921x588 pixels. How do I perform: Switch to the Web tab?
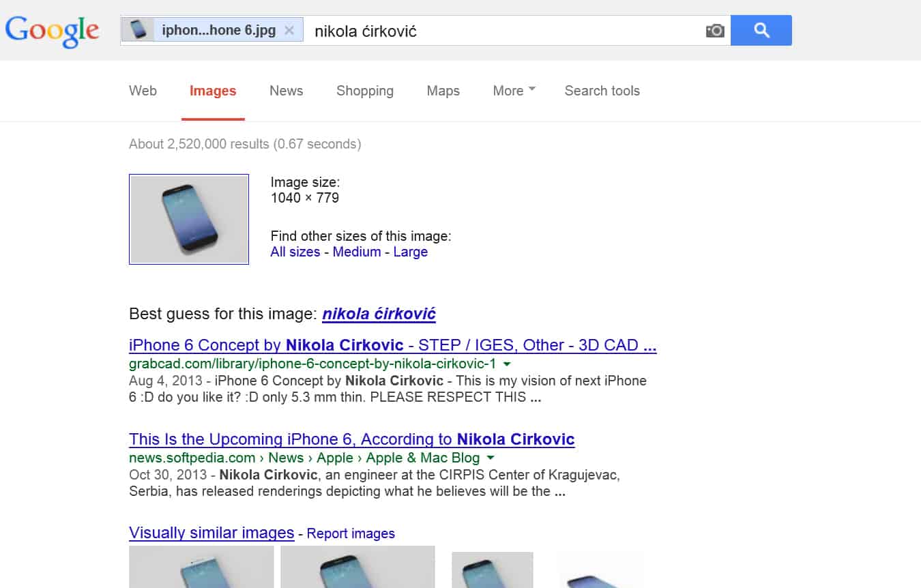(x=143, y=91)
